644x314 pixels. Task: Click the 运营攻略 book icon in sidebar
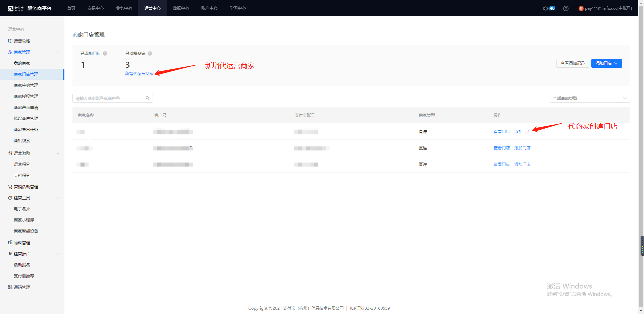point(10,41)
